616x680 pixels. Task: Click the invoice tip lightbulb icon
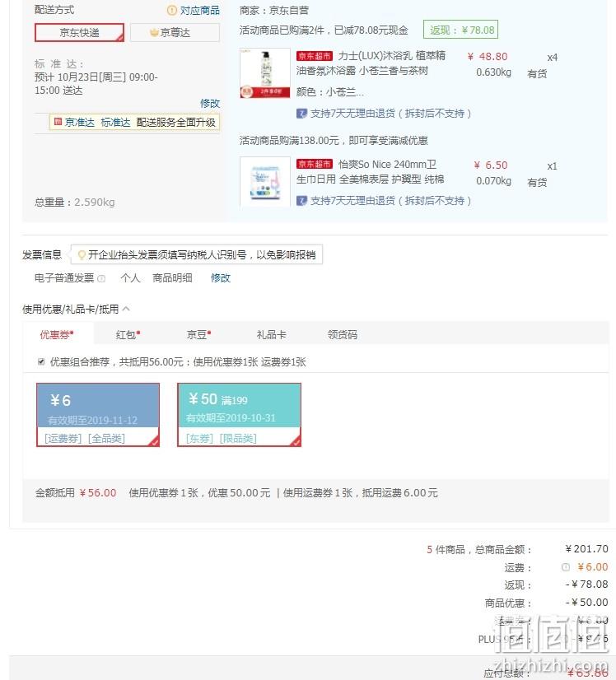coord(82,255)
